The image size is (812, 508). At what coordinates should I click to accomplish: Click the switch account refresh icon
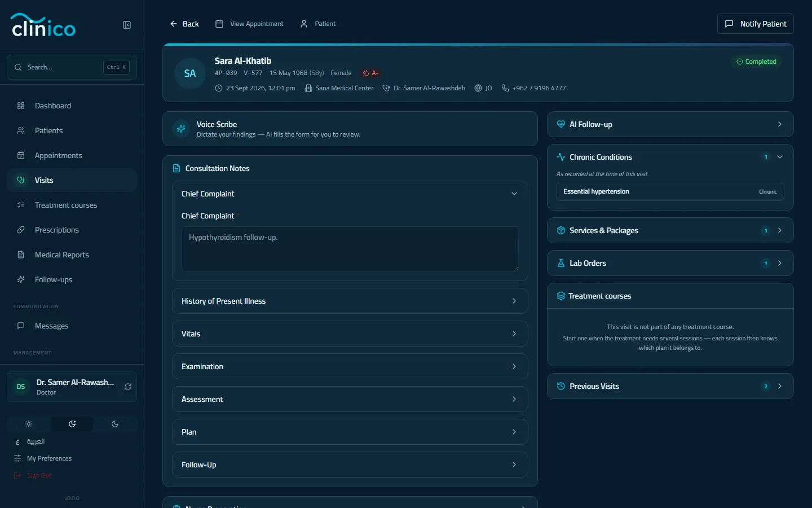(x=128, y=387)
